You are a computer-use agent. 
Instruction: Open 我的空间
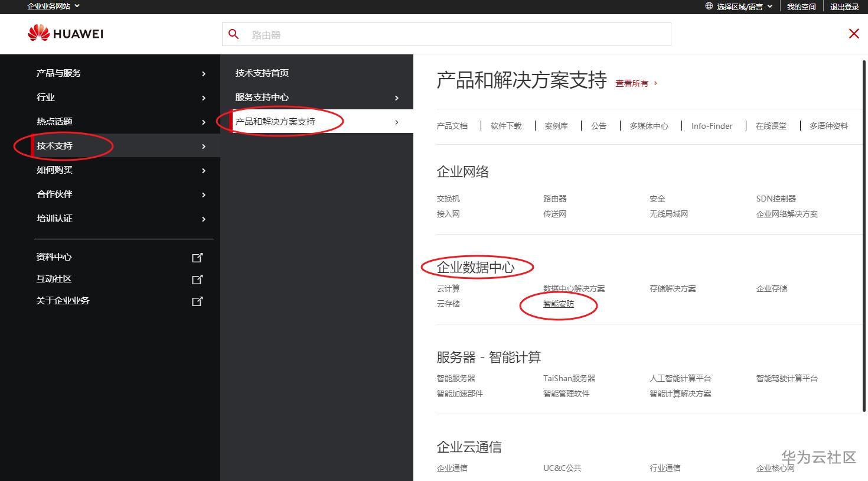pyautogui.click(x=801, y=6)
